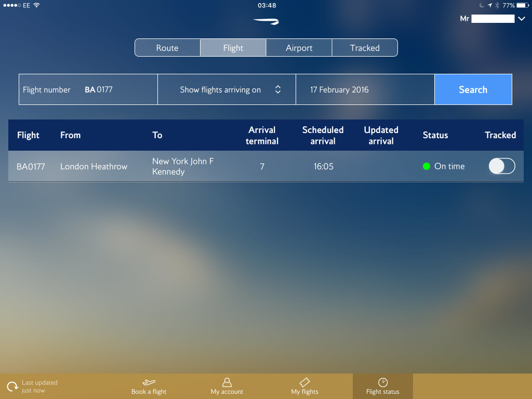532x399 pixels.
Task: Tap London Heathrow in the From column
Action: [94, 167]
